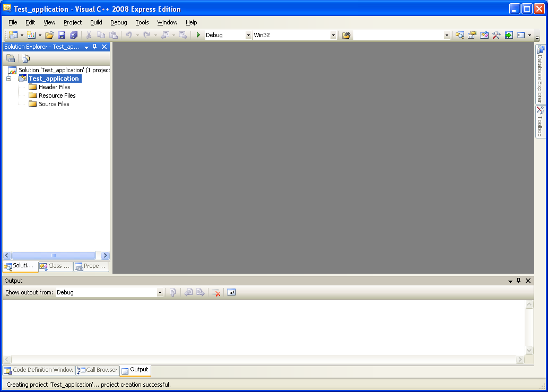
Task: Open the Find combo box dropdown arrow
Action: pos(446,35)
